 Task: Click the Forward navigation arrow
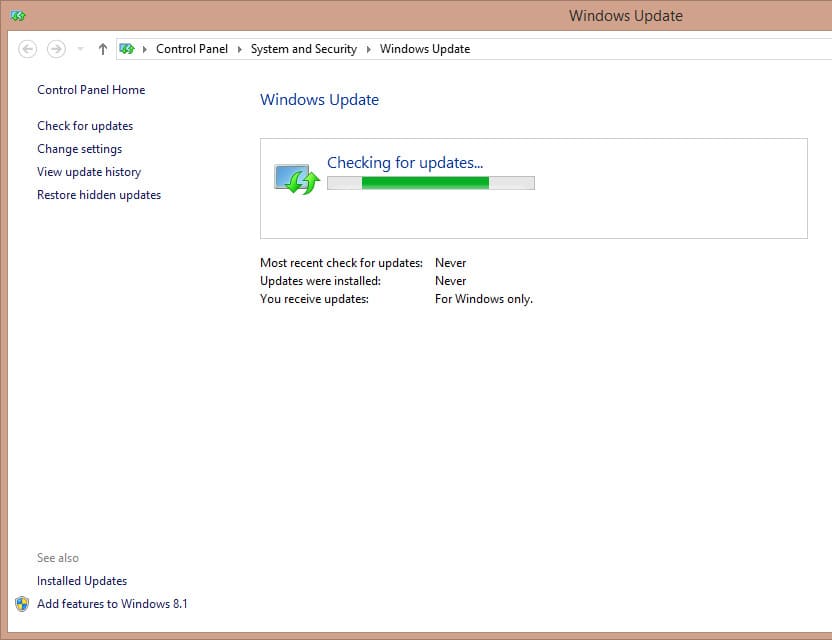pyautogui.click(x=56, y=49)
